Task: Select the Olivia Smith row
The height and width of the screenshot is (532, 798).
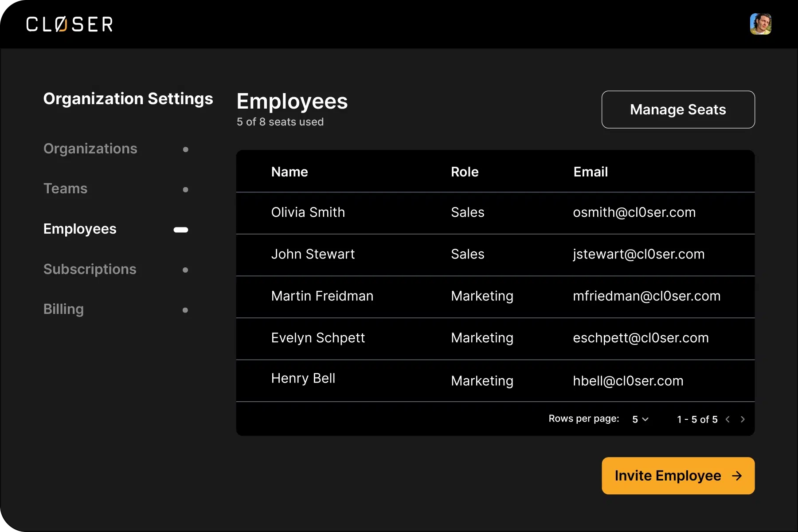Action: [x=308, y=212]
